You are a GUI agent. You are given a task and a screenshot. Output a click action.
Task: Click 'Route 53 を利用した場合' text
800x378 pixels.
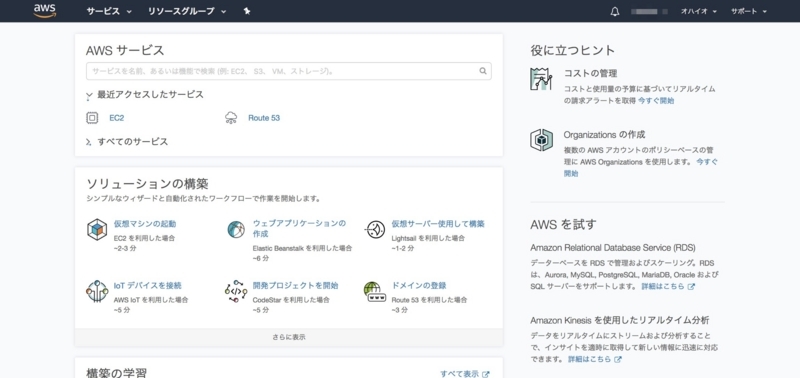point(429,300)
